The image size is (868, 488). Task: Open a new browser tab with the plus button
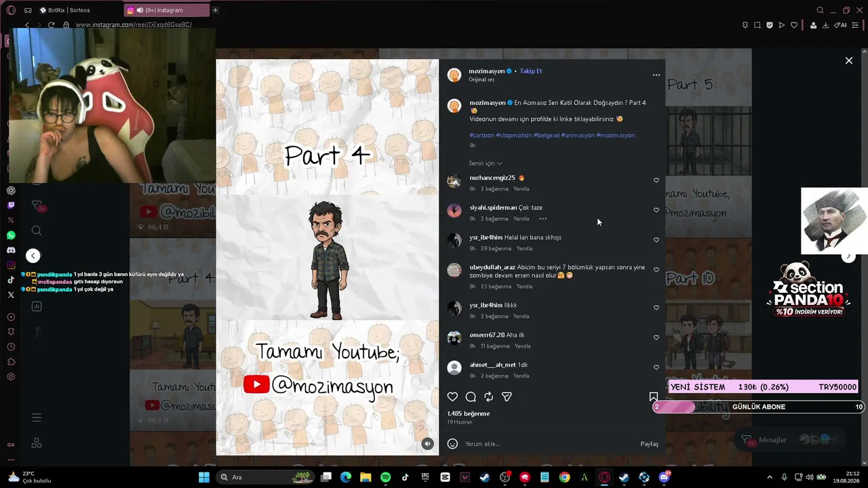point(216,10)
